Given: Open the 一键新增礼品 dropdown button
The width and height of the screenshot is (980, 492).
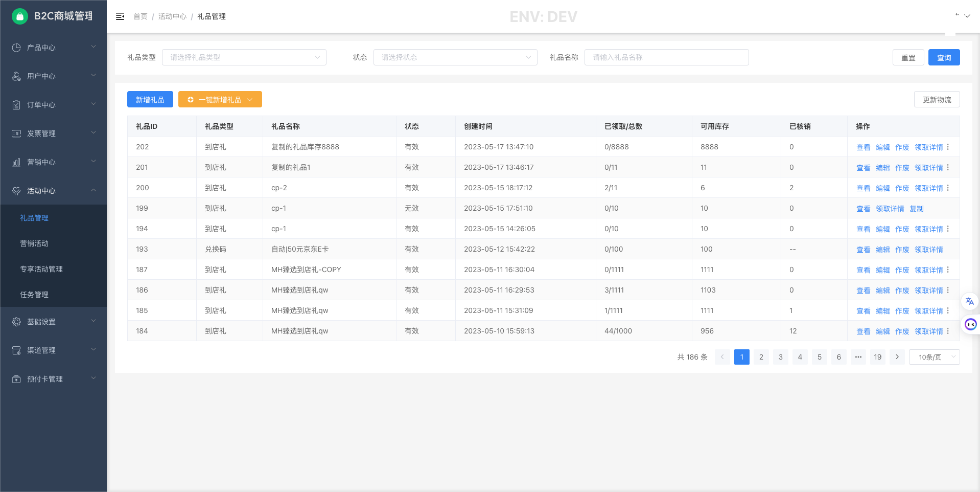Looking at the screenshot, I should [220, 99].
